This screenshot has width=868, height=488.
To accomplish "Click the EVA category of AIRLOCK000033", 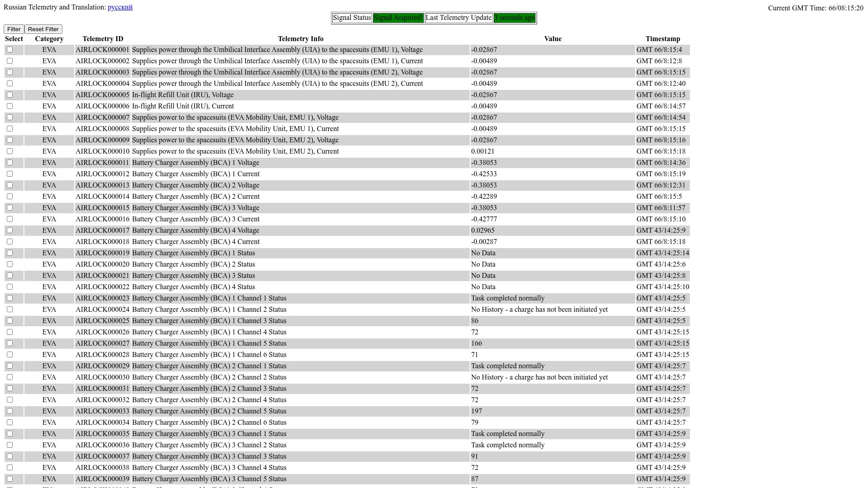I will pos(49,411).
